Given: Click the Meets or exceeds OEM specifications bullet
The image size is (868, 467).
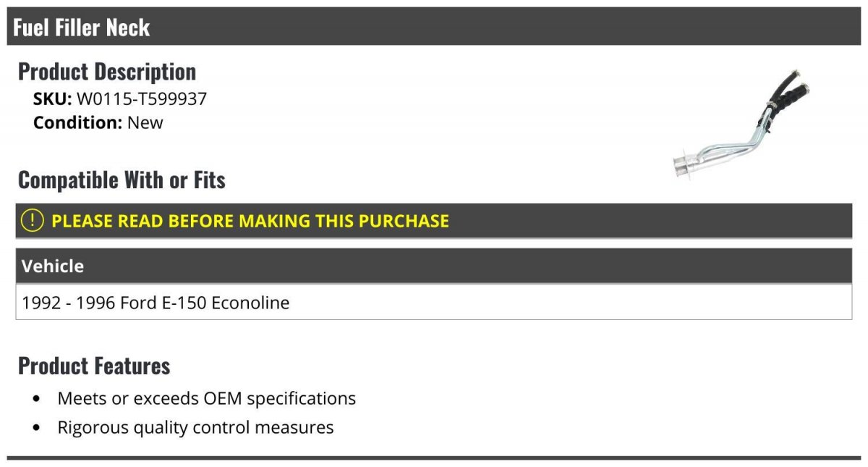Looking at the screenshot, I should click(x=207, y=398).
